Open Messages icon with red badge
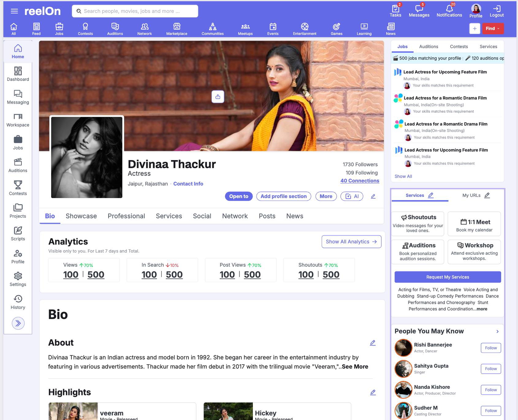The height and width of the screenshot is (420, 518). click(419, 11)
